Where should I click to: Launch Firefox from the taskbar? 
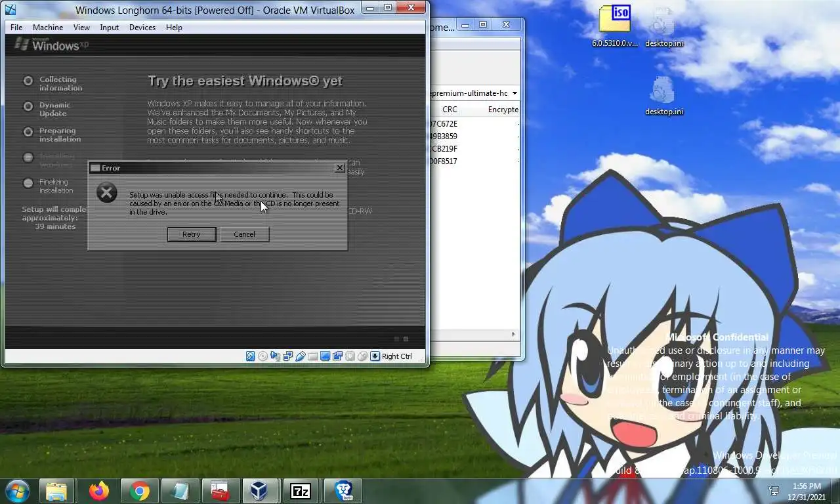point(99,491)
